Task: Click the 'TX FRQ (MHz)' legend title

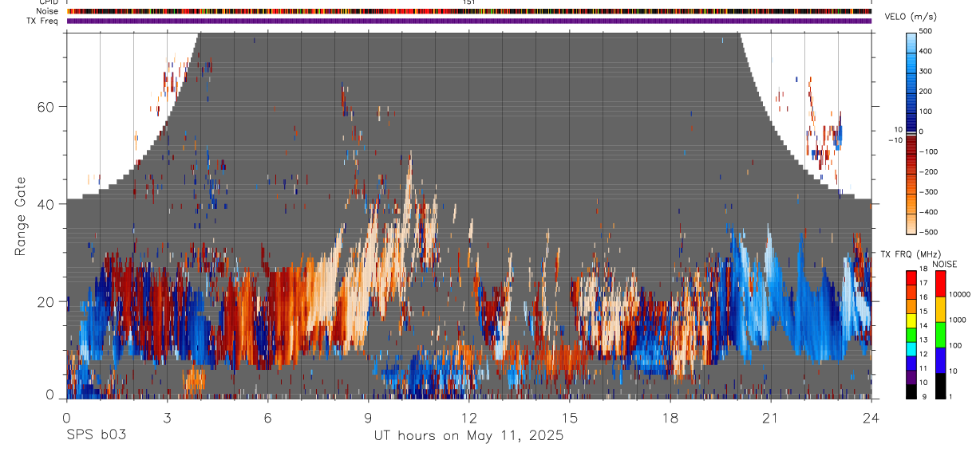Action: (x=909, y=254)
